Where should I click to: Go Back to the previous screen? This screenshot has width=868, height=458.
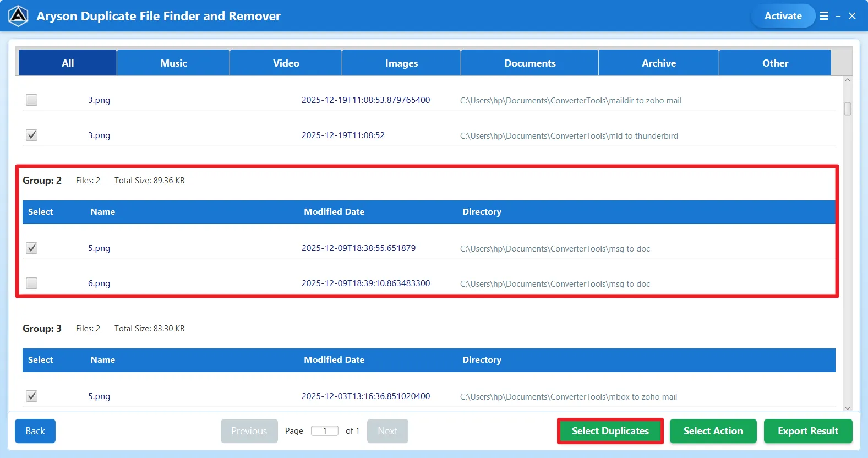pos(35,431)
